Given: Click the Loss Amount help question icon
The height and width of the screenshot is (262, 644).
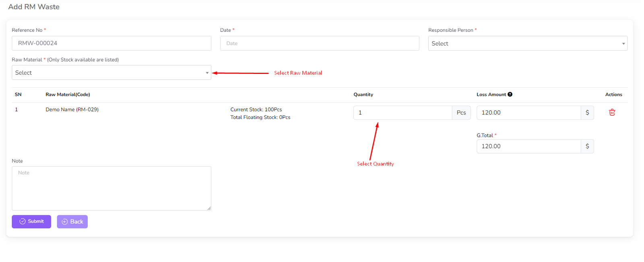Looking at the screenshot, I should point(510,94).
